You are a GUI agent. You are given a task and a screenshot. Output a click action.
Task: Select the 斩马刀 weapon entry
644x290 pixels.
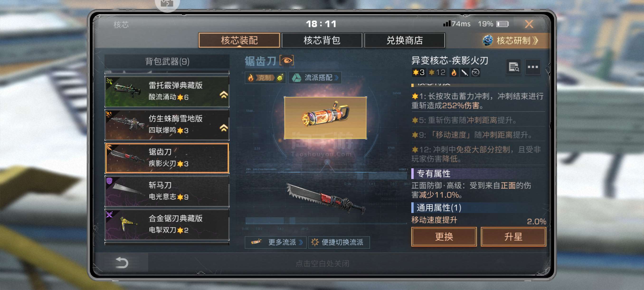[167, 191]
